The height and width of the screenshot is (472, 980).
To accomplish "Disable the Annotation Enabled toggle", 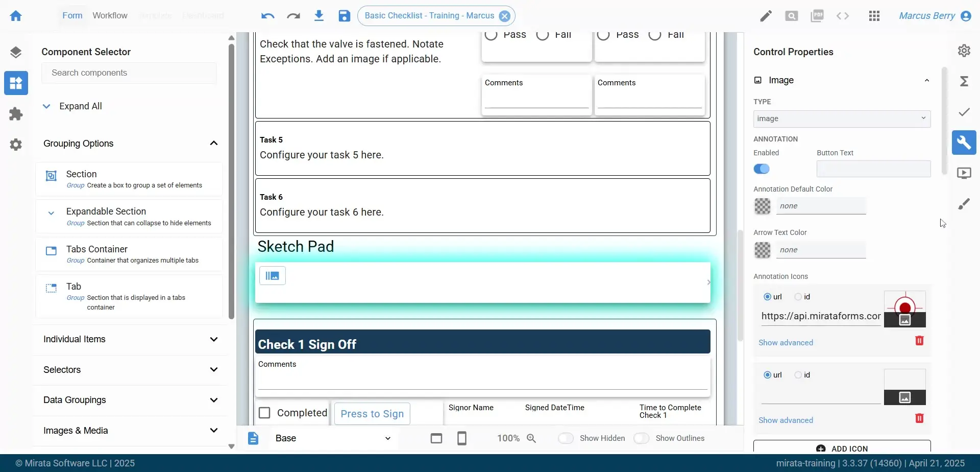I will click(762, 169).
